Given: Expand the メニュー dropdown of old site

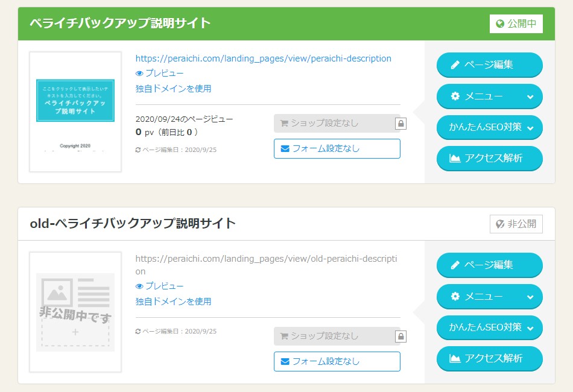Looking at the screenshot, I should pos(489,296).
